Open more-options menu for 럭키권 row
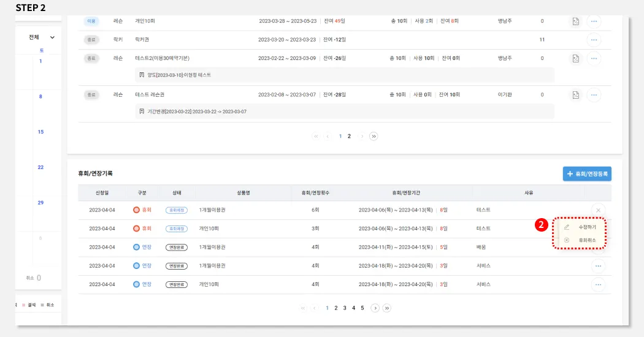 coord(593,40)
